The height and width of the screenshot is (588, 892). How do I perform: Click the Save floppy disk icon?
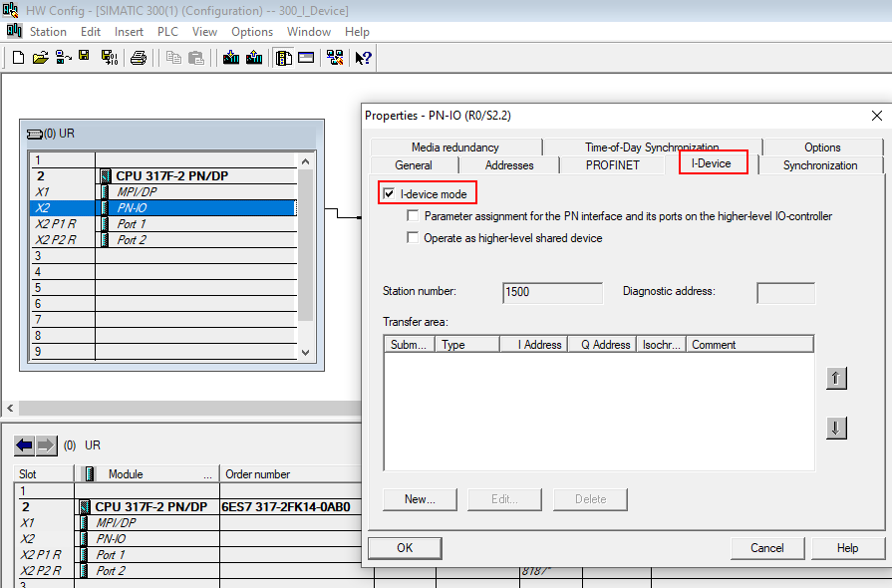tap(84, 56)
